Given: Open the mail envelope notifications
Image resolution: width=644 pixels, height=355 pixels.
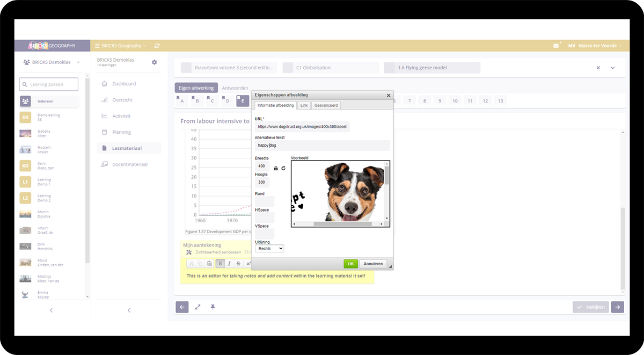Looking at the screenshot, I should click(x=557, y=46).
